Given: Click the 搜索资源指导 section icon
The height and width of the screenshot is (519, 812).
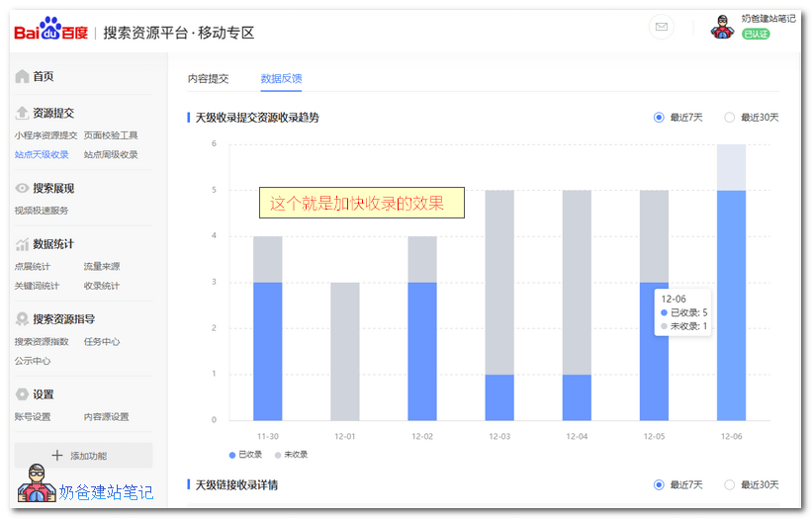Looking at the screenshot, I should coord(22,319).
